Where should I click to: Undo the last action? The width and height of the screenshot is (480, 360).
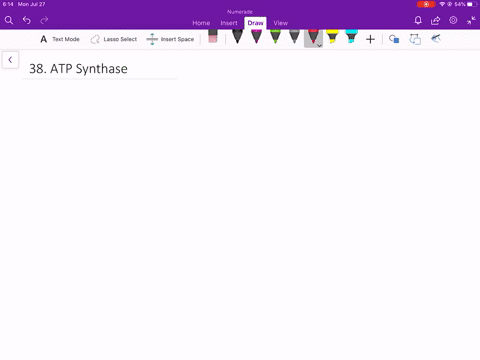(x=27, y=20)
